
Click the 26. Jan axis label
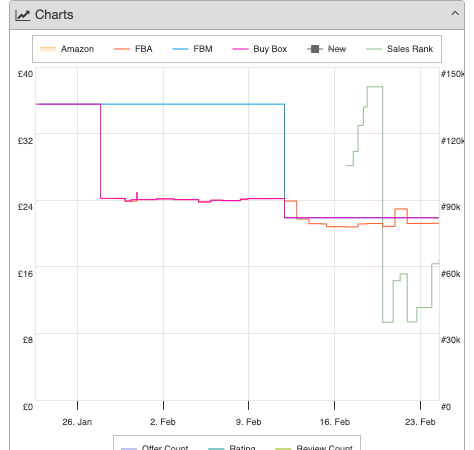point(77,422)
